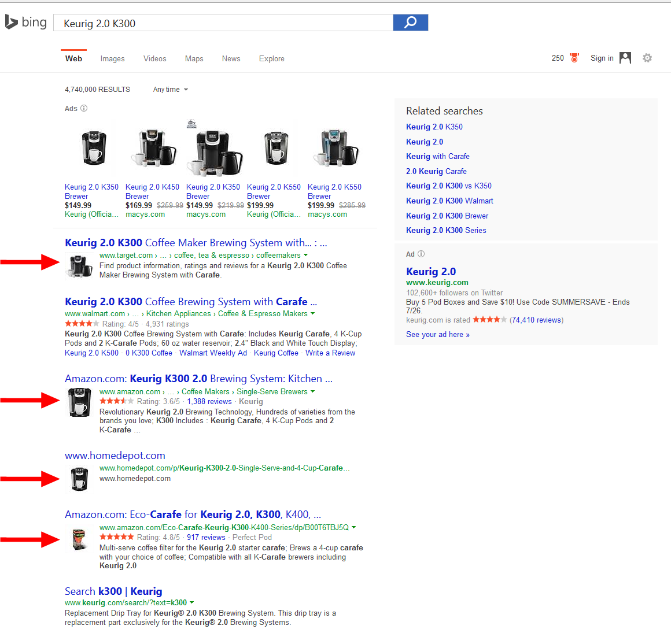This screenshot has height=644, width=671.
Task: Click info icon beside sidebar Ad label
Action: point(421,254)
